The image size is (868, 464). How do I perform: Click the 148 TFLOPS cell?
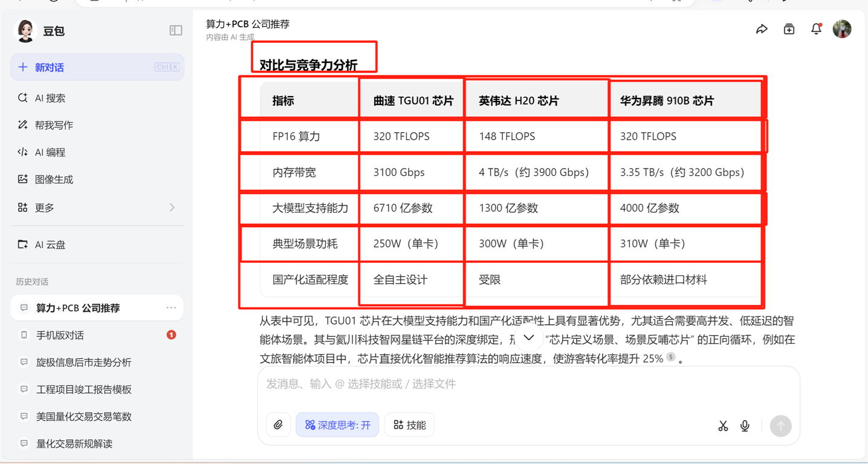tap(507, 137)
